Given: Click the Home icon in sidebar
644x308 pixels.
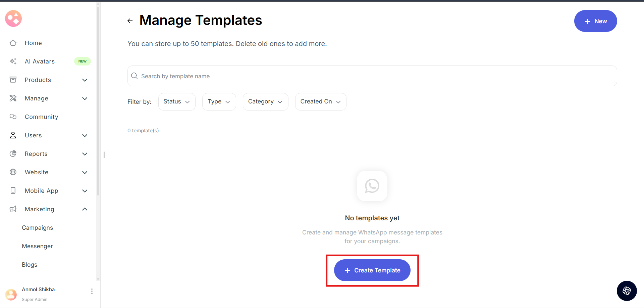Looking at the screenshot, I should click(x=13, y=43).
